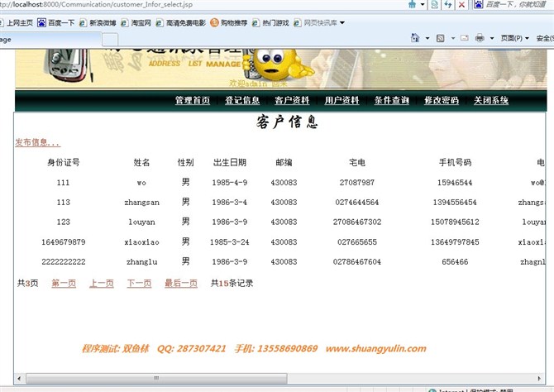Click the horizontal scrollbar right arrow
The image size is (554, 392).
click(x=539, y=379)
